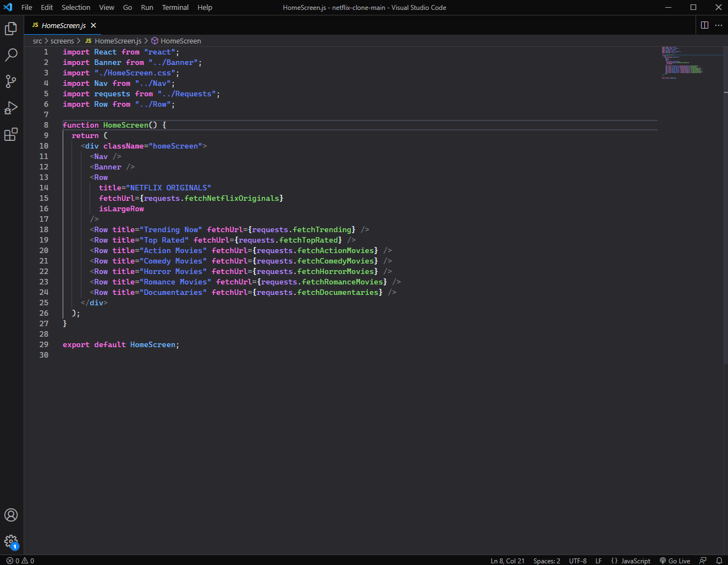The width and height of the screenshot is (728, 565).
Task: Click the Banner tag on line 12
Action: (108, 167)
